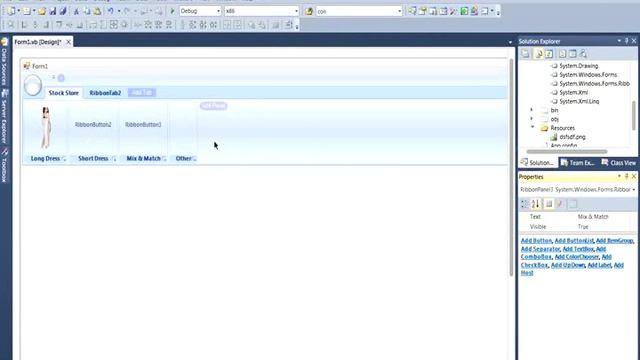Click the Add New Item toolbar icon
Viewport: 640px width, 360px height.
(x=27, y=11)
